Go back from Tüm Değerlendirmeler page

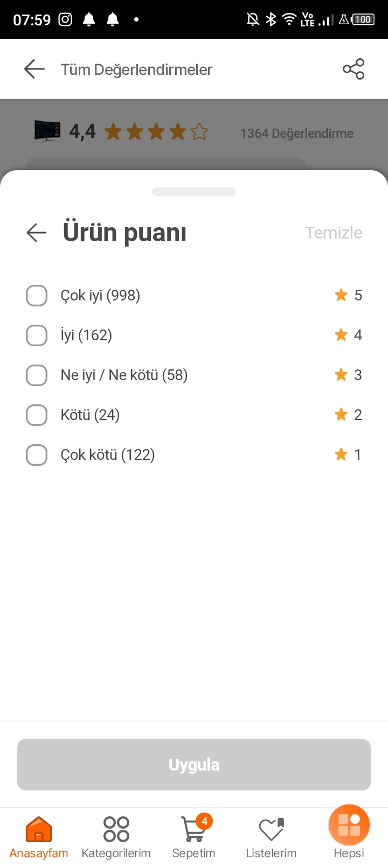pyautogui.click(x=34, y=69)
